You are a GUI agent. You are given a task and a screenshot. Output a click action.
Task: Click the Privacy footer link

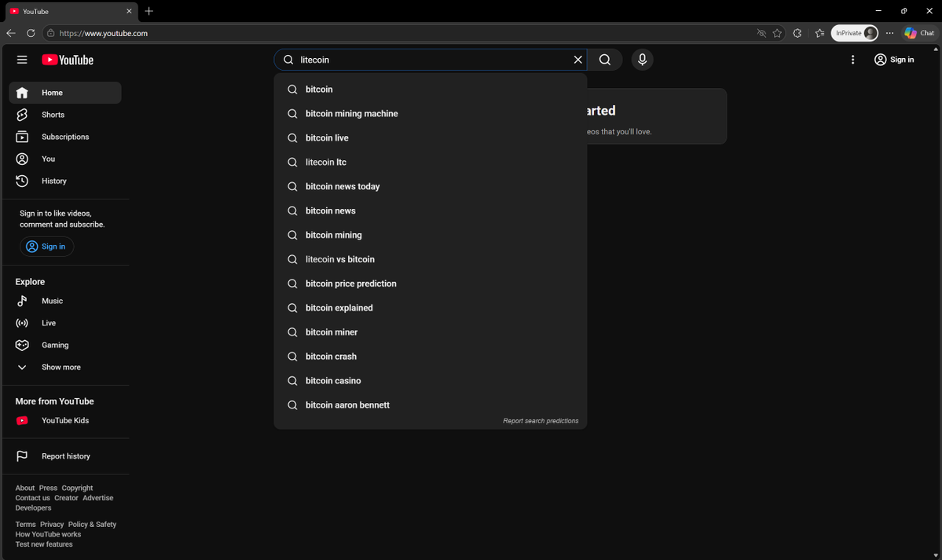click(52, 525)
